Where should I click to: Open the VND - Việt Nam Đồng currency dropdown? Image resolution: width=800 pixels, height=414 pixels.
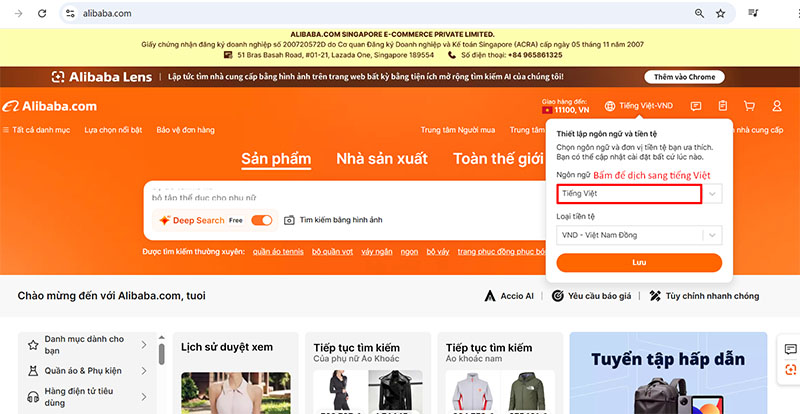pyautogui.click(x=638, y=235)
